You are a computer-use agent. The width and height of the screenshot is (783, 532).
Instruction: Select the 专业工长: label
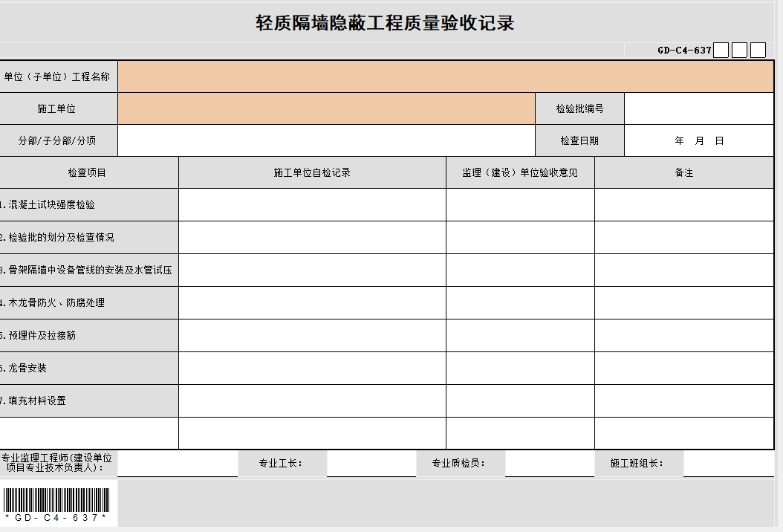[x=281, y=464]
